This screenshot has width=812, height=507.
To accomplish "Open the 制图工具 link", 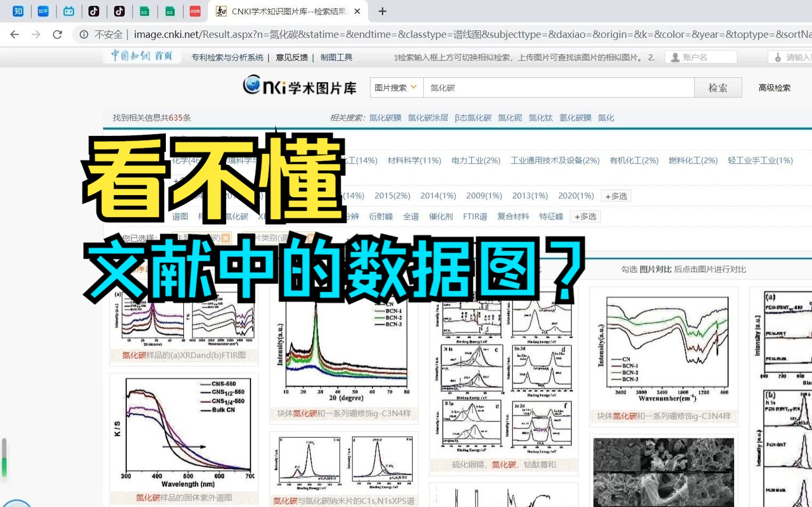I will click(x=336, y=58).
